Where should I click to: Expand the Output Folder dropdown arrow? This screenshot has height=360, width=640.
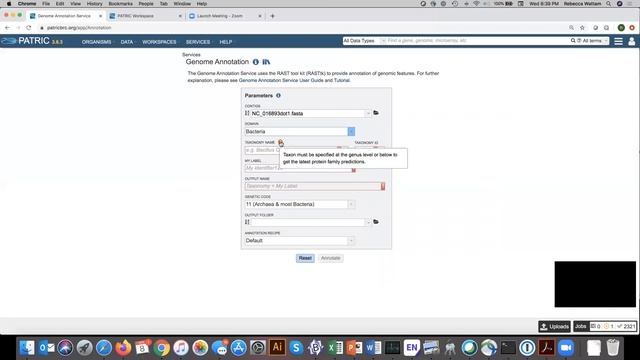[368, 222]
